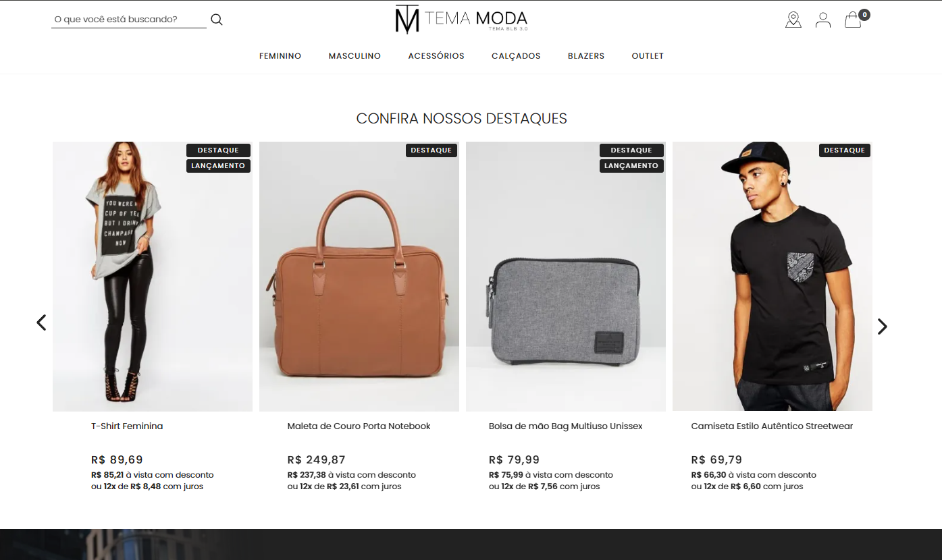This screenshot has width=942, height=560.
Task: Open T-Shirt Feminina product link
Action: 127,426
